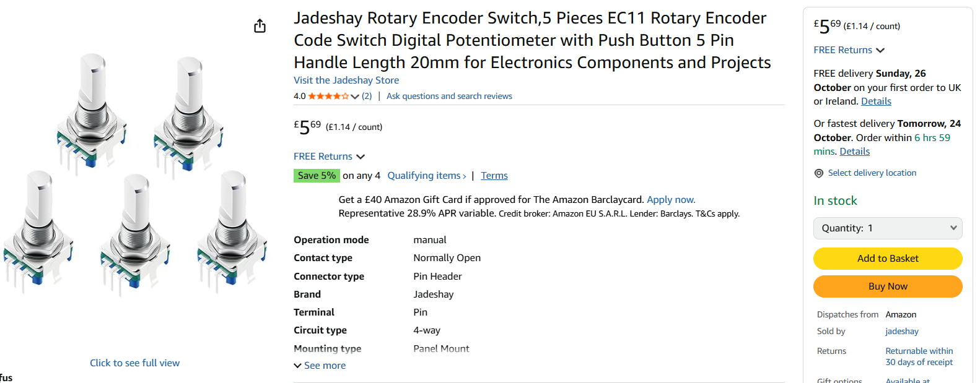Expand FREE Returns under the main price
The width and height of the screenshot is (980, 383).
point(329,157)
